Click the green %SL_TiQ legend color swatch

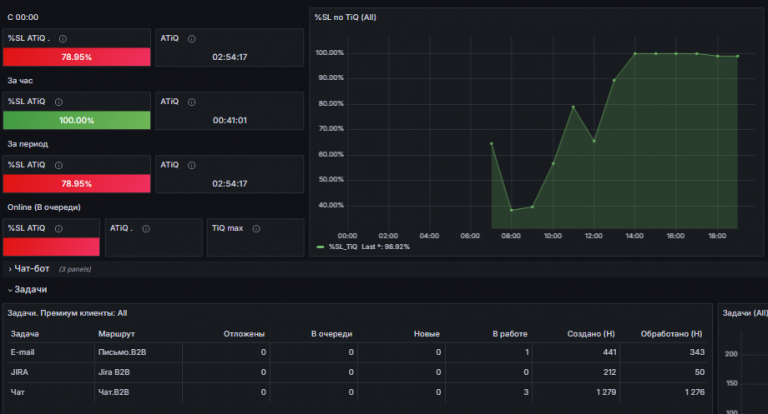click(x=320, y=247)
